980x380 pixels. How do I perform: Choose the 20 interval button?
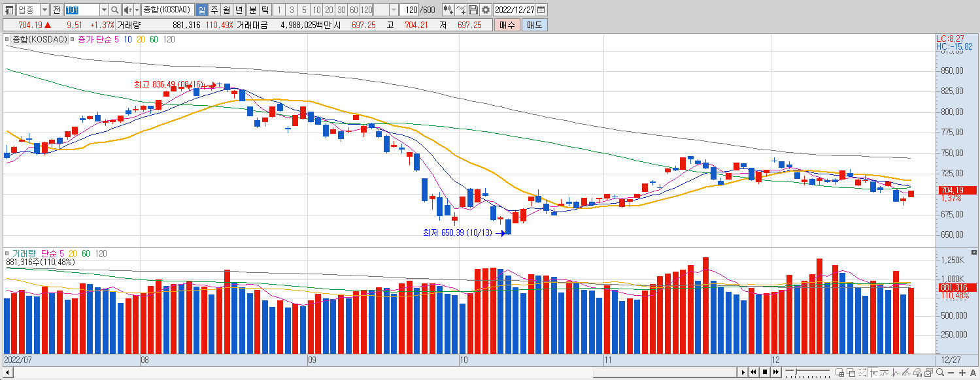pos(329,10)
